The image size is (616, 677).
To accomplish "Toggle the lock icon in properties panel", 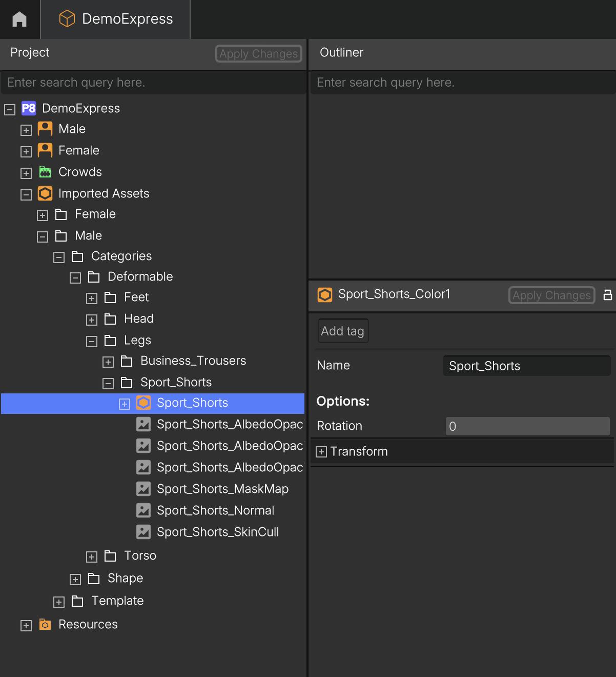I will click(x=608, y=295).
